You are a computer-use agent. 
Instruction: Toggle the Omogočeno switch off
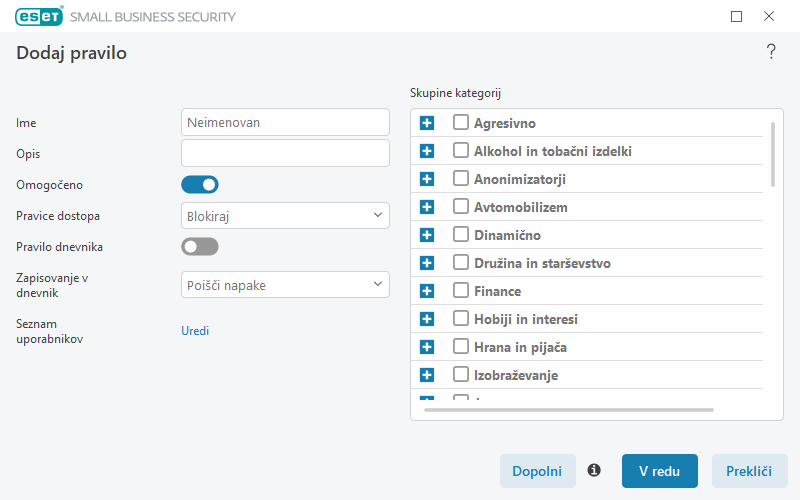pyautogui.click(x=199, y=185)
